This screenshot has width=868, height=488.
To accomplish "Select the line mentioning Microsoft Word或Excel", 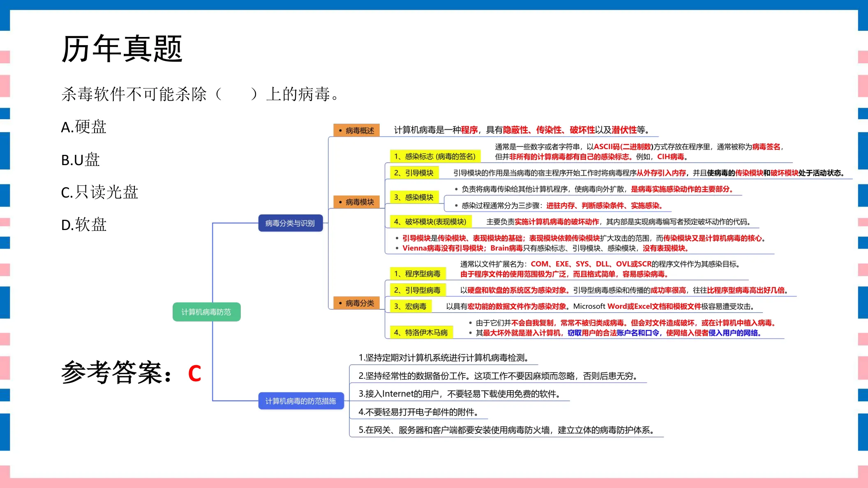I will tap(601, 306).
